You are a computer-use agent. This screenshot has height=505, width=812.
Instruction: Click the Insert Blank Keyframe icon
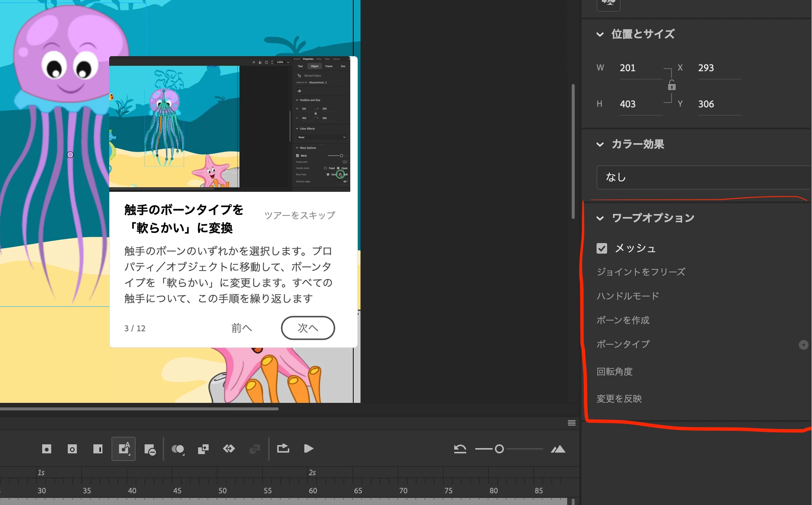tap(72, 449)
